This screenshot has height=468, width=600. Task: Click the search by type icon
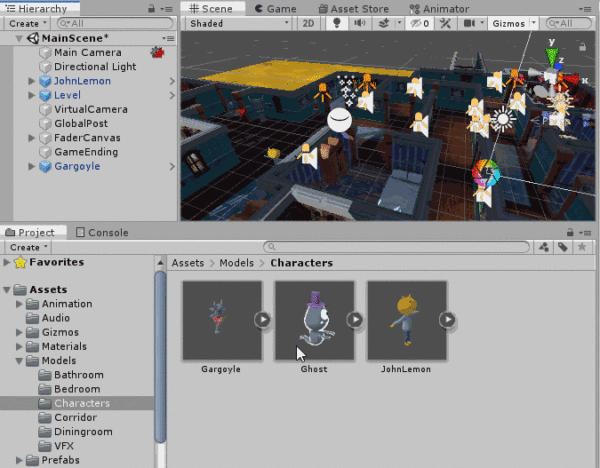coord(544,247)
